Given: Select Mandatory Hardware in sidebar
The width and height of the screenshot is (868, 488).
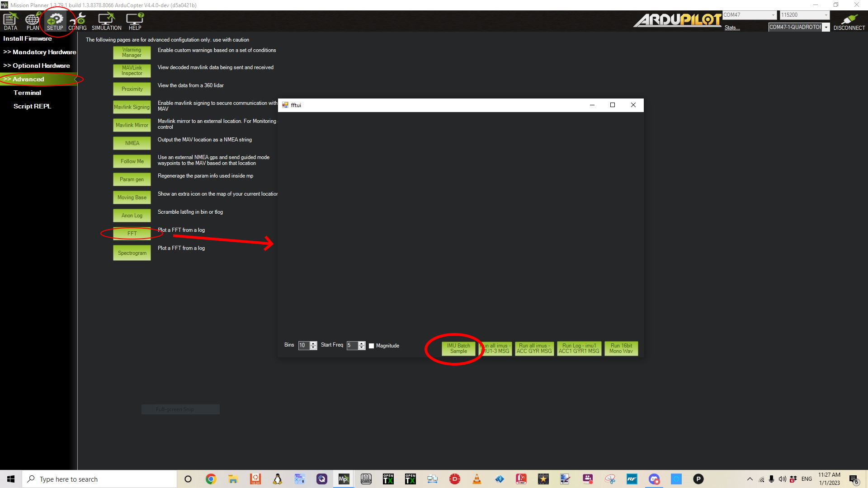Looking at the screenshot, I should tap(40, 52).
